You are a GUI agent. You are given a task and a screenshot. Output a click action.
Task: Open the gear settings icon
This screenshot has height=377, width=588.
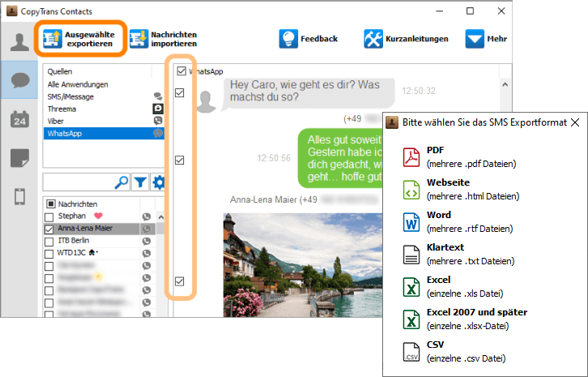click(x=158, y=182)
